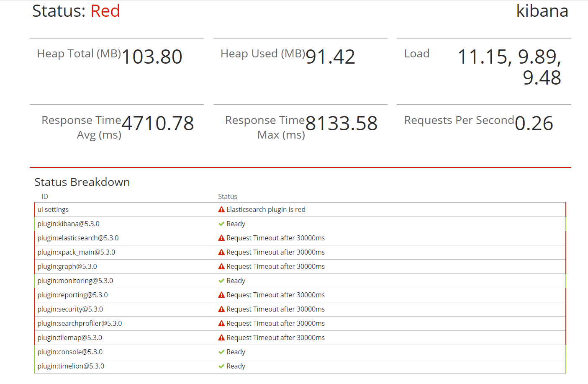Viewport: 588px width, 384px height.
Task: Click the 'Ready' status text for plugin:monitoring@5.3.0
Action: pos(236,281)
